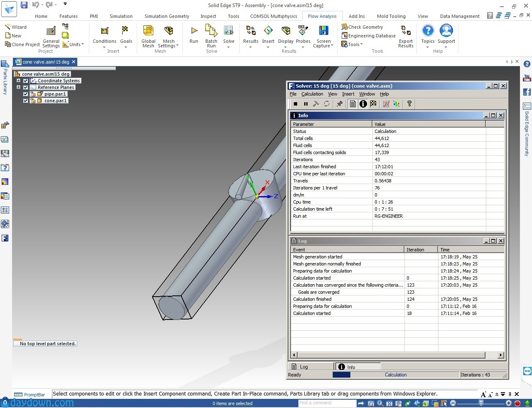Click Clone Project button
Viewport: 532px width, 408px height.
(x=22, y=44)
